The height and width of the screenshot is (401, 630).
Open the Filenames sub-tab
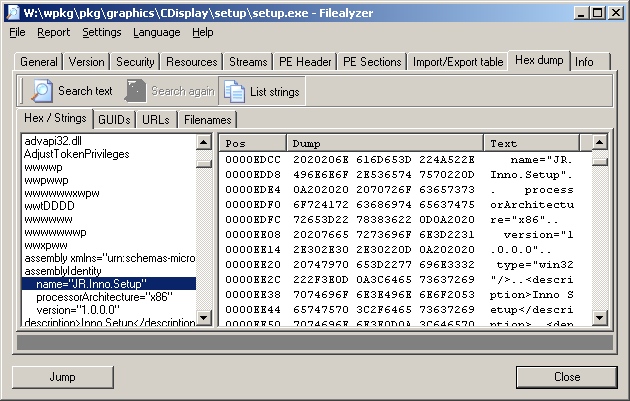click(207, 120)
